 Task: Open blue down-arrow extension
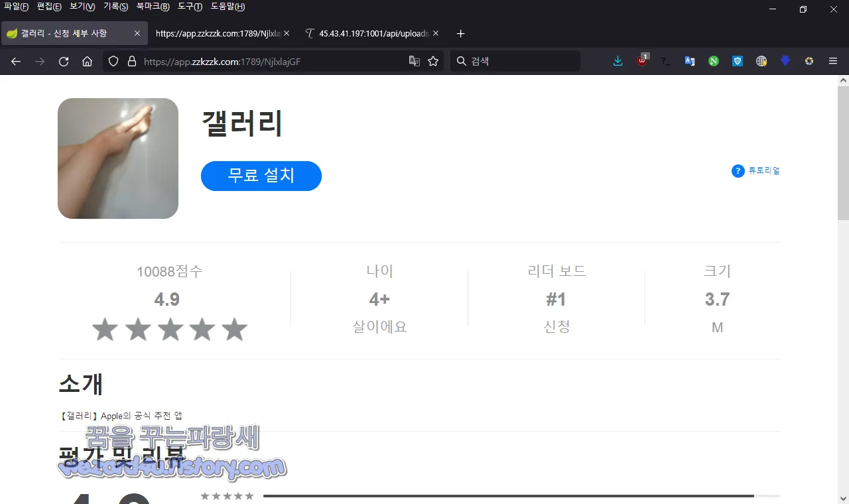[785, 61]
